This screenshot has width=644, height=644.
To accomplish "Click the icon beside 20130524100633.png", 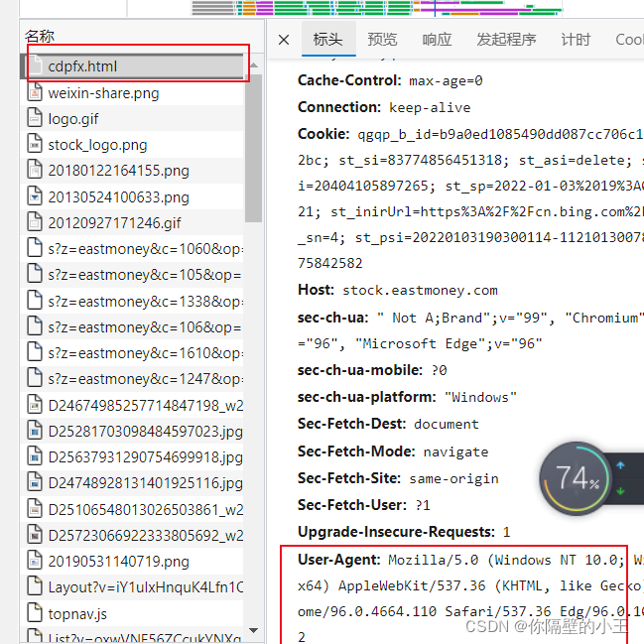I will pos(35,195).
